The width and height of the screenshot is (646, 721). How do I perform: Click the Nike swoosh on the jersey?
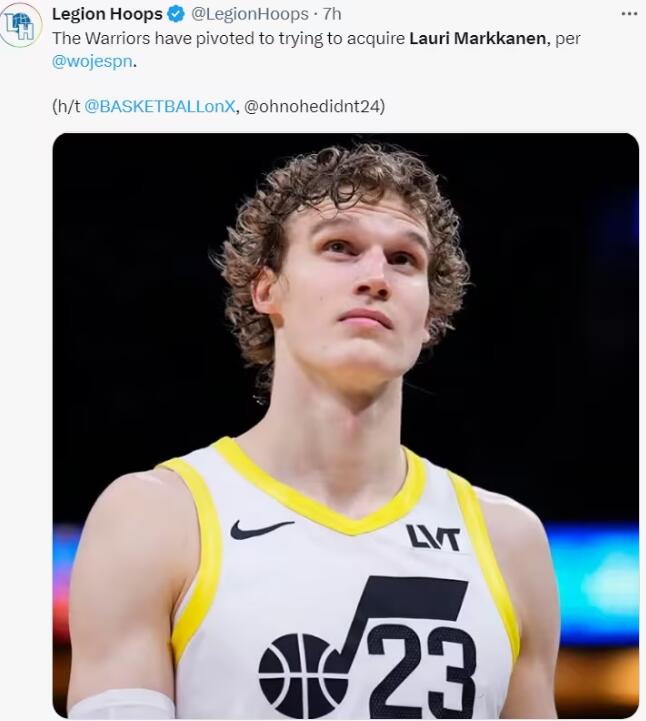point(262,529)
